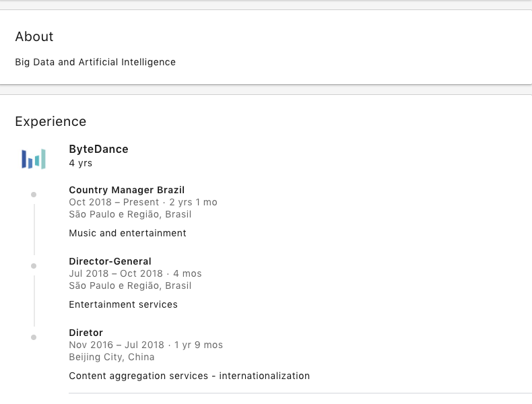
Task: Open the Director-General position title
Action: coord(110,261)
